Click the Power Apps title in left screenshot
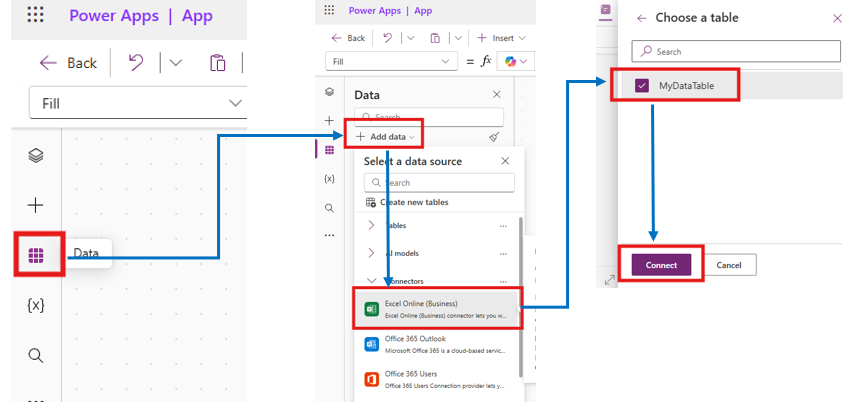Image resolution: width=843 pixels, height=402 pixels. pyautogui.click(x=114, y=16)
